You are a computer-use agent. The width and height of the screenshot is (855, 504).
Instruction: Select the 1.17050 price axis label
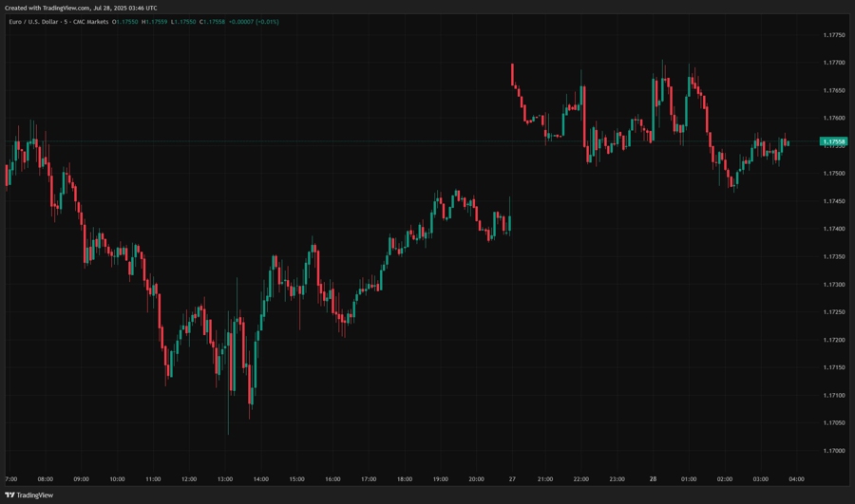[833, 423]
